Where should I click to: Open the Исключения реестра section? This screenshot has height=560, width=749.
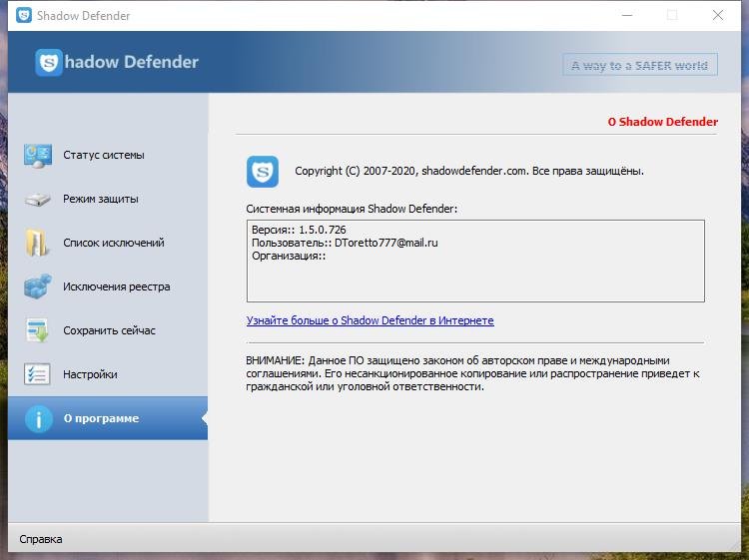point(108,286)
